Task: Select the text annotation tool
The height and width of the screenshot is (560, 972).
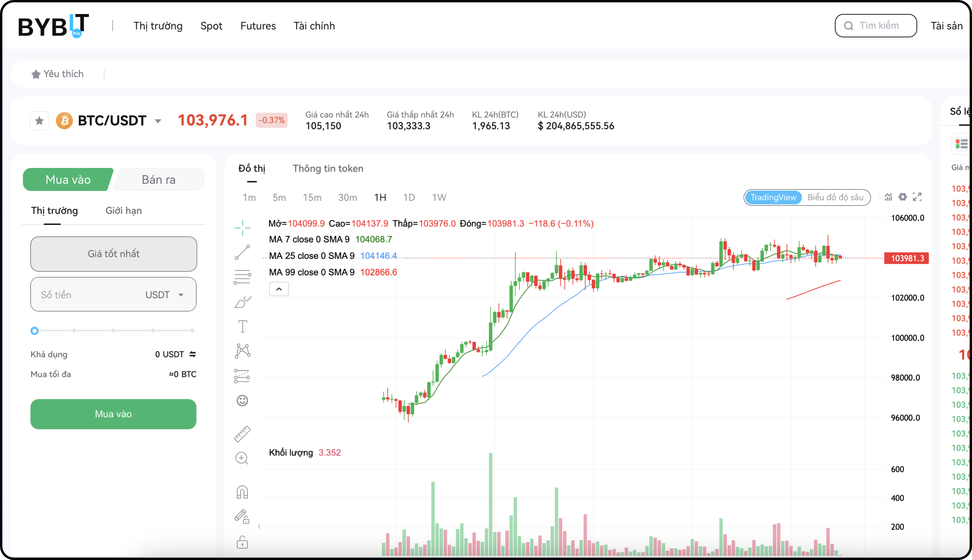Action: click(x=243, y=326)
